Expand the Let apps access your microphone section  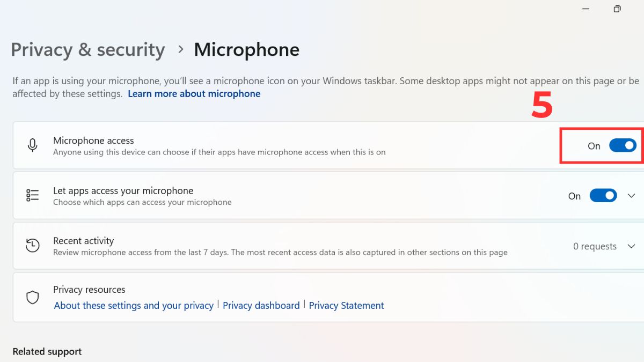(x=631, y=195)
